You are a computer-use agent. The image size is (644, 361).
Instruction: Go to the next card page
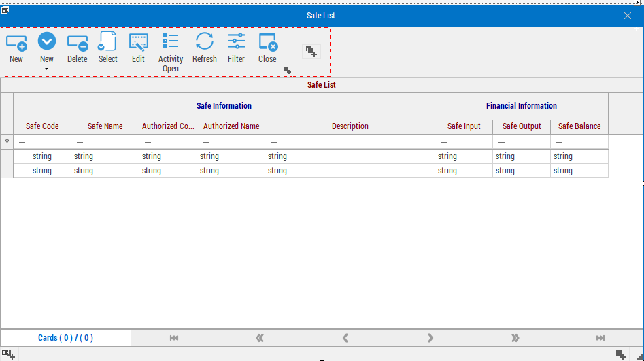(x=430, y=338)
